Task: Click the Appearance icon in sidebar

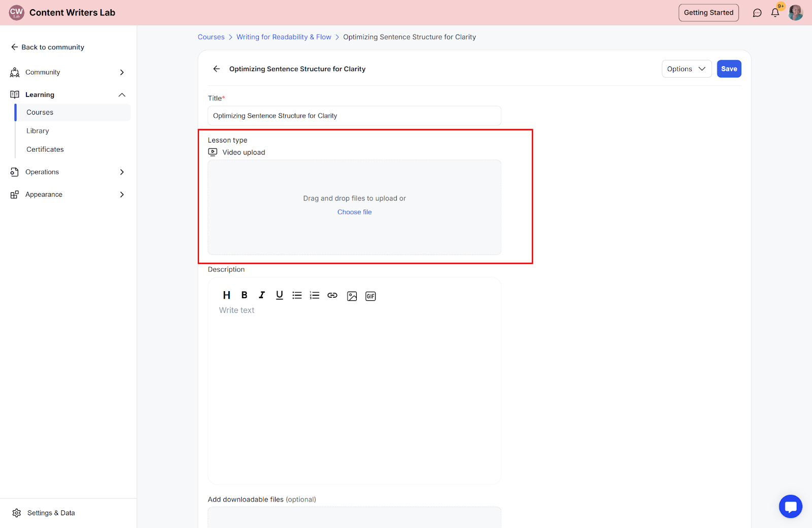Action: [15, 195]
